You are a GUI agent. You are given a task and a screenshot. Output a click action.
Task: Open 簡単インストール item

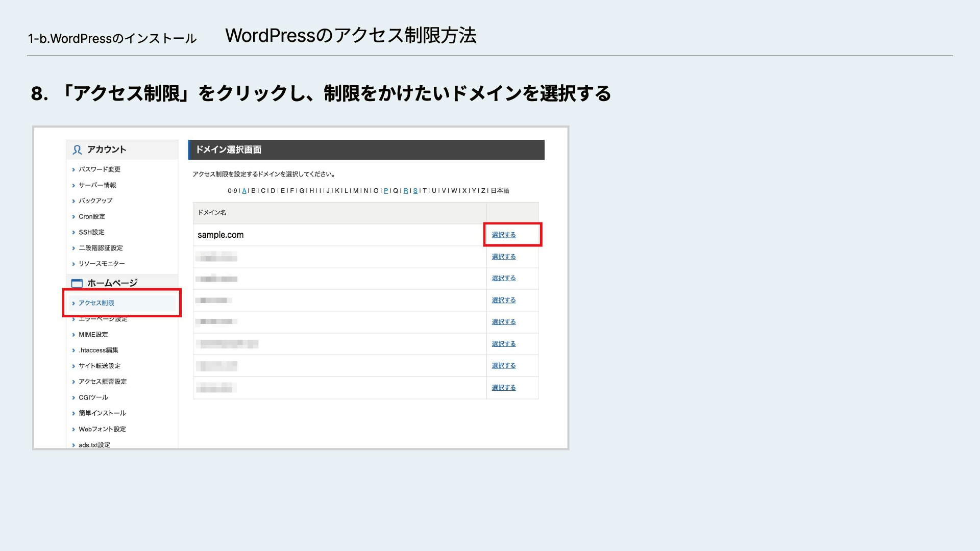pos(102,413)
